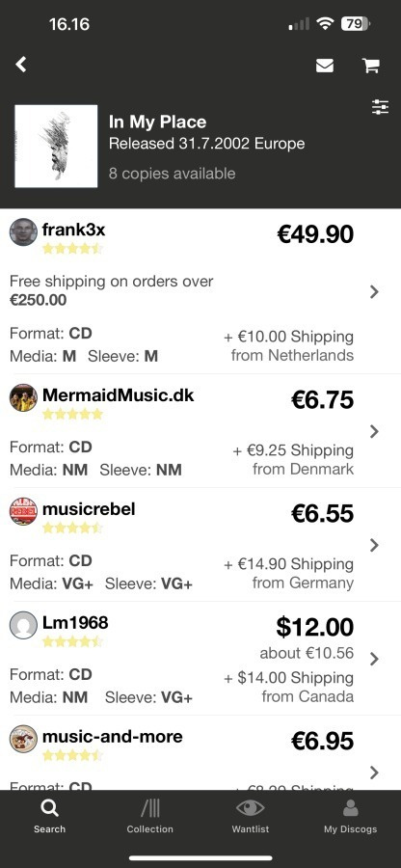
Task: Open frank3x seller avatar
Action: 23,231
